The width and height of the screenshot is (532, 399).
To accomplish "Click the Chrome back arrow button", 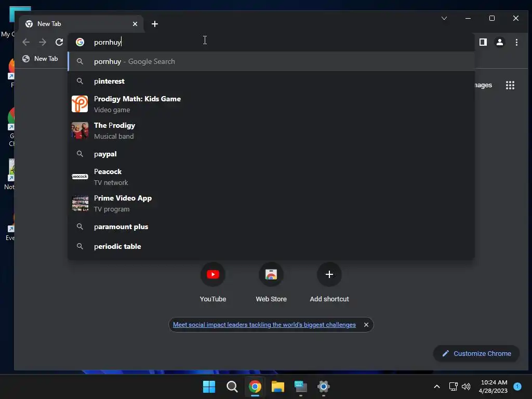I will tap(26, 42).
